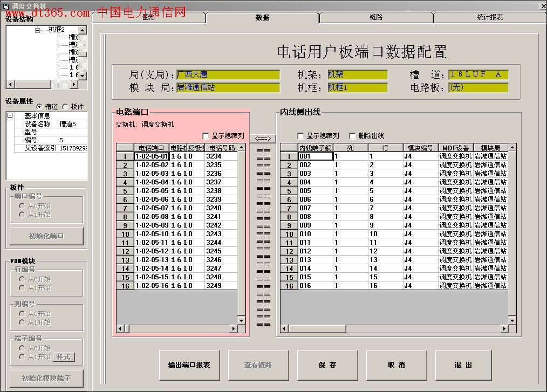Collapse the 基本信息 property group
The image size is (547, 392).
pyautogui.click(x=10, y=115)
